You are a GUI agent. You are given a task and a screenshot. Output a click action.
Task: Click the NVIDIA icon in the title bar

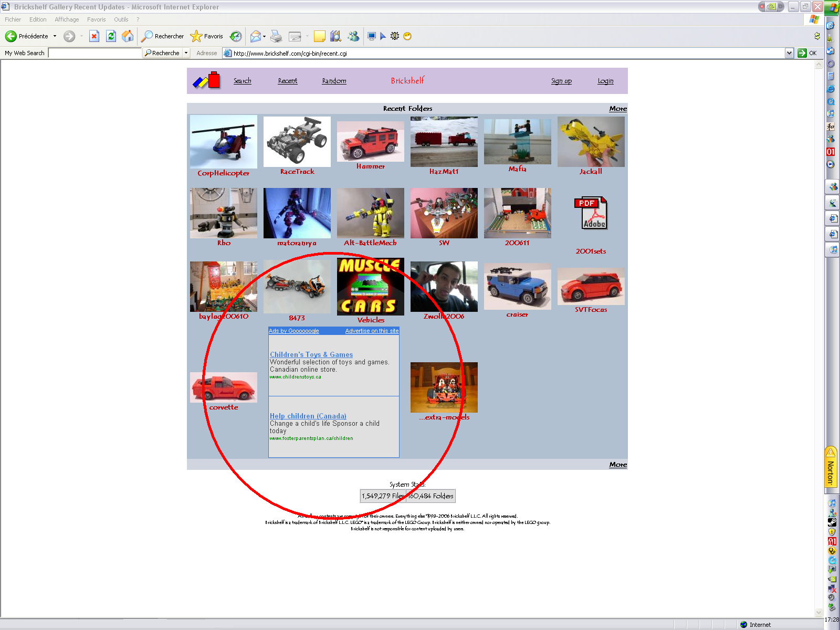(771, 7)
